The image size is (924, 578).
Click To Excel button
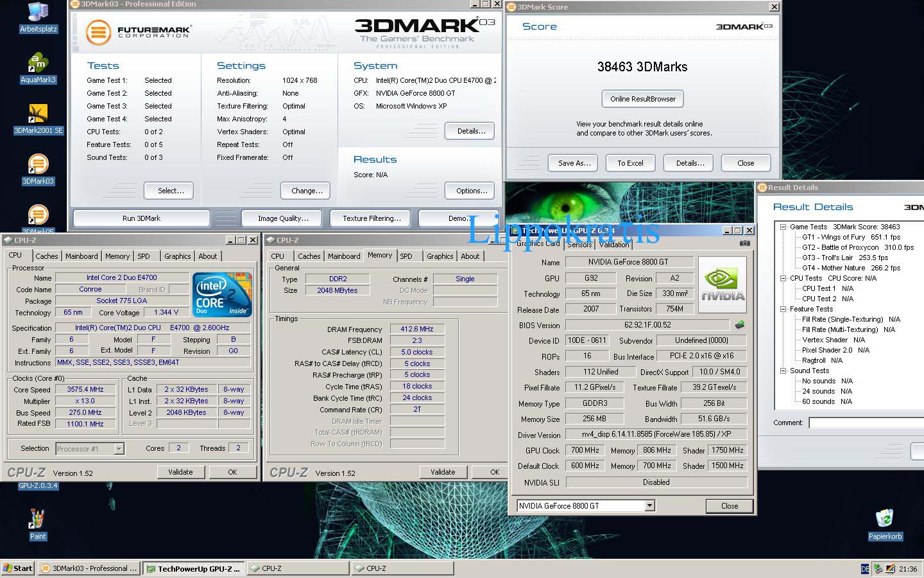coord(630,163)
